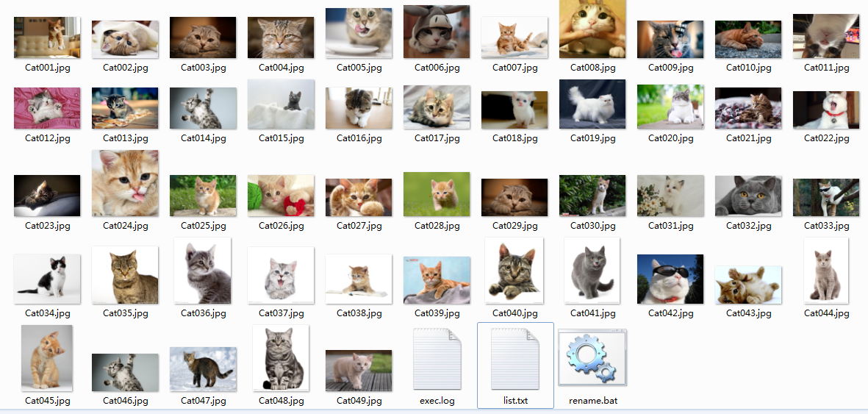The image size is (868, 414).
Task: Click the Cat027.jpg file name label
Action: [359, 226]
